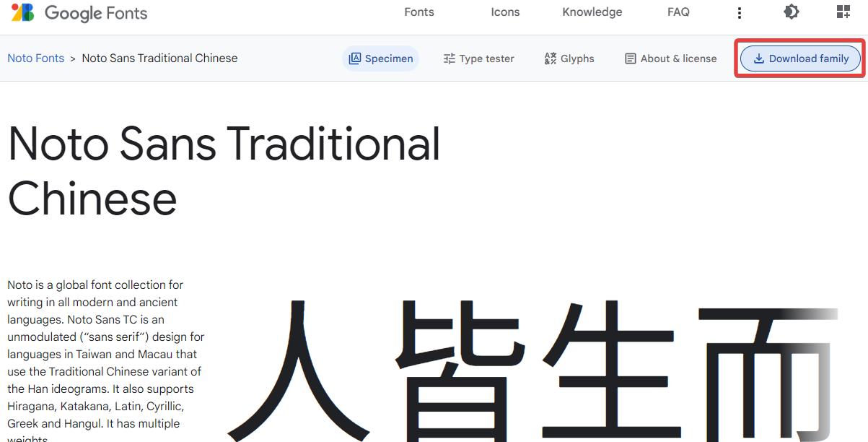Click the Noto Sans Traditional Chinese breadcrumb text

pos(159,58)
